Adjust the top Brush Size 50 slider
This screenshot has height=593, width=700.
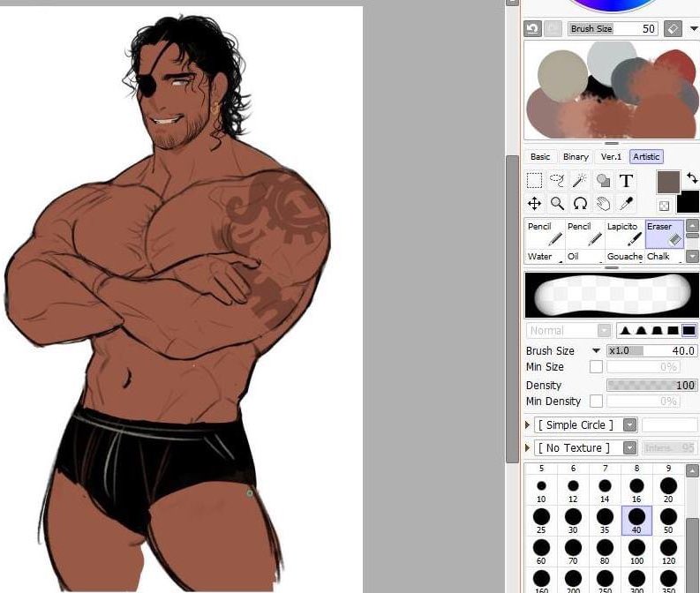[x=613, y=28]
